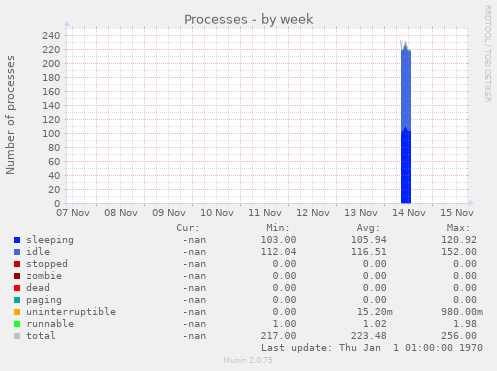Click uninterruptible avg value 15.20m
This screenshot has width=497, height=371.
click(375, 312)
